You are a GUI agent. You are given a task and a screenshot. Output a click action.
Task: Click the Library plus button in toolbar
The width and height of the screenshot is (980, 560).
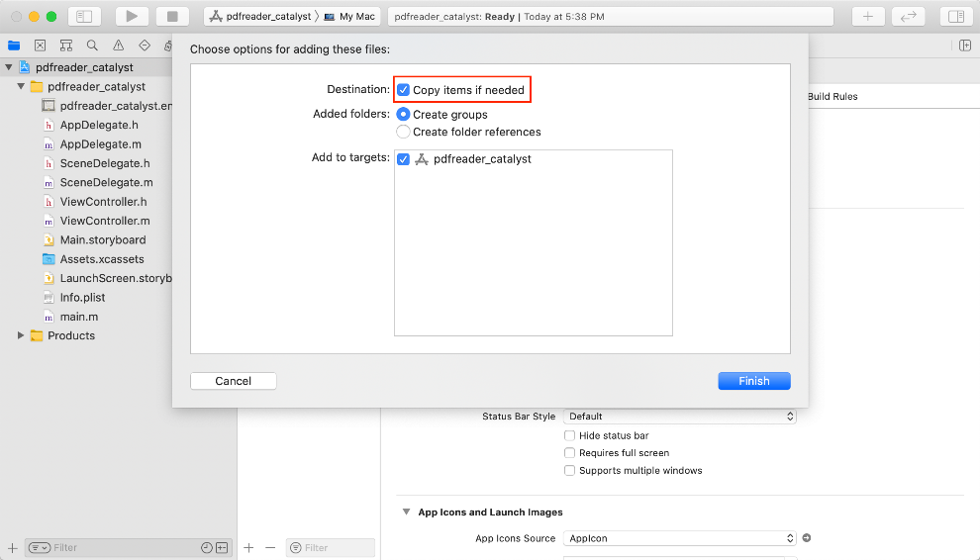(868, 17)
